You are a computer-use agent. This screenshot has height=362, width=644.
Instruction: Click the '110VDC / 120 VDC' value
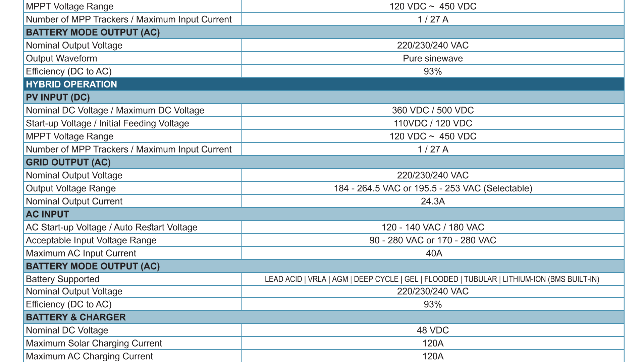point(433,123)
